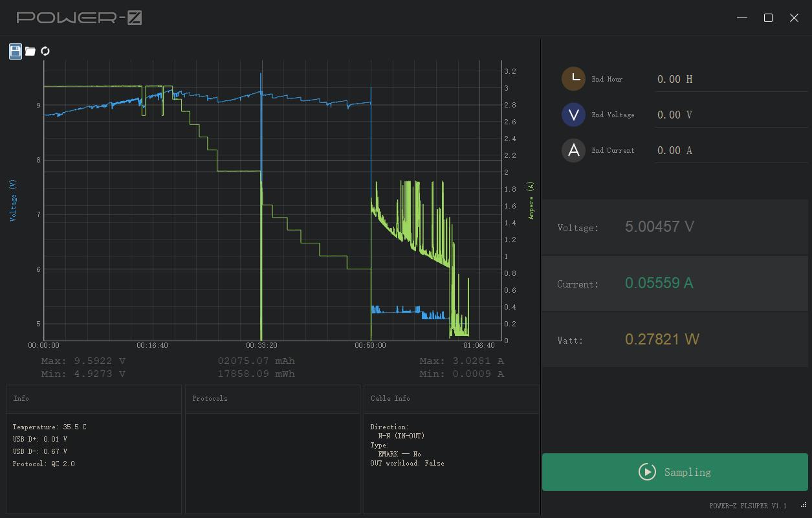Click the End Current A icon
The height and width of the screenshot is (518, 812).
click(573, 150)
